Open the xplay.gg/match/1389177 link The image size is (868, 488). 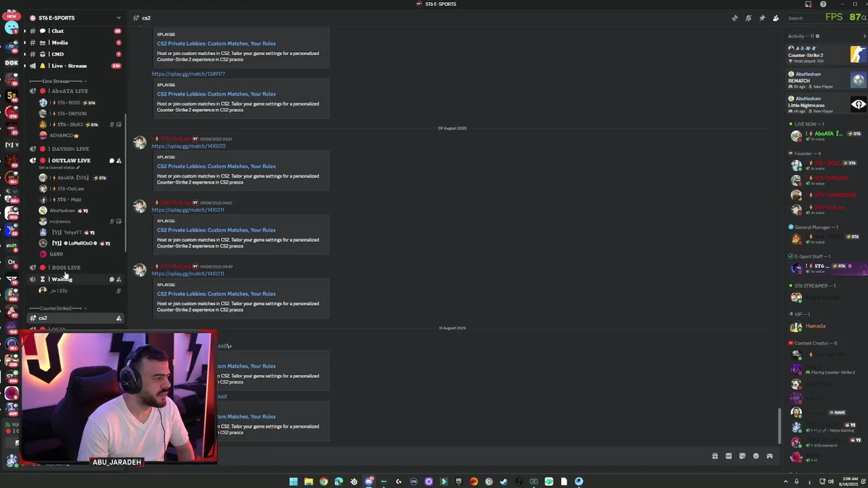189,74
